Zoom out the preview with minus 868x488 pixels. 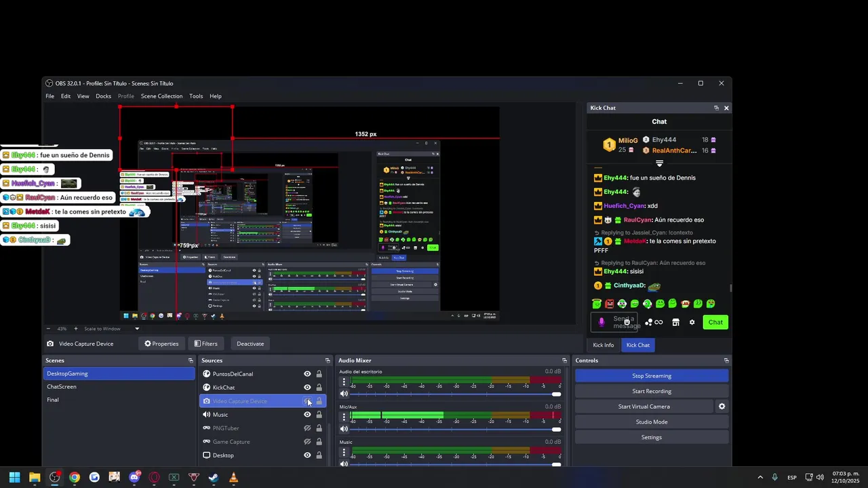[48, 329]
